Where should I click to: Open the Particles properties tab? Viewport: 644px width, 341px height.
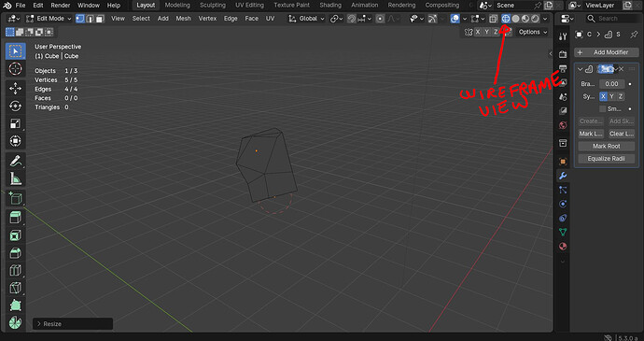point(563,190)
